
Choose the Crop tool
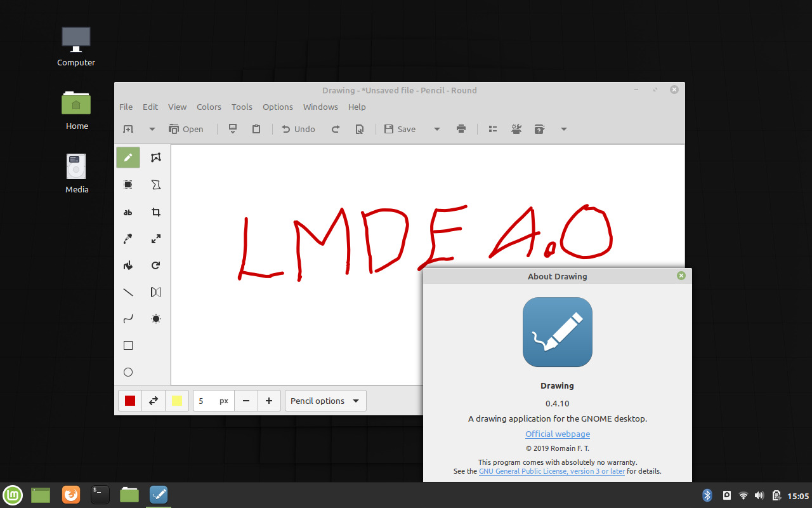coord(156,213)
